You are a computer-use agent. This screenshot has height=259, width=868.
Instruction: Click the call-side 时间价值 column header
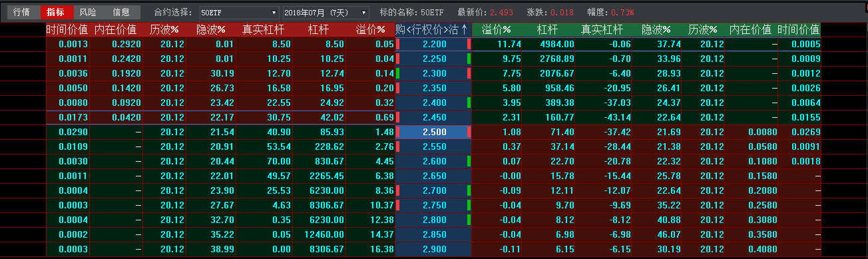click(x=67, y=30)
